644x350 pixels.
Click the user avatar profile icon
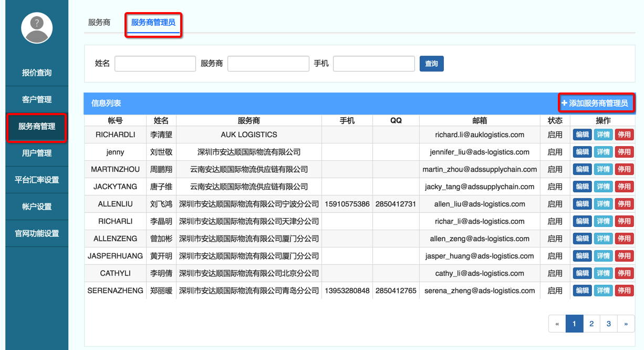(37, 28)
